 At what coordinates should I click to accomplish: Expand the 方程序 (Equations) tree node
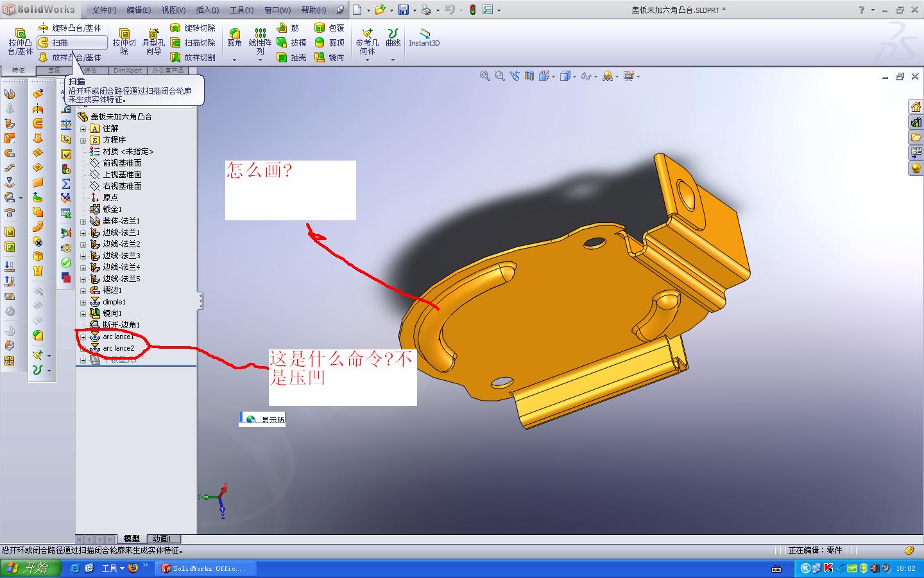tap(83, 140)
